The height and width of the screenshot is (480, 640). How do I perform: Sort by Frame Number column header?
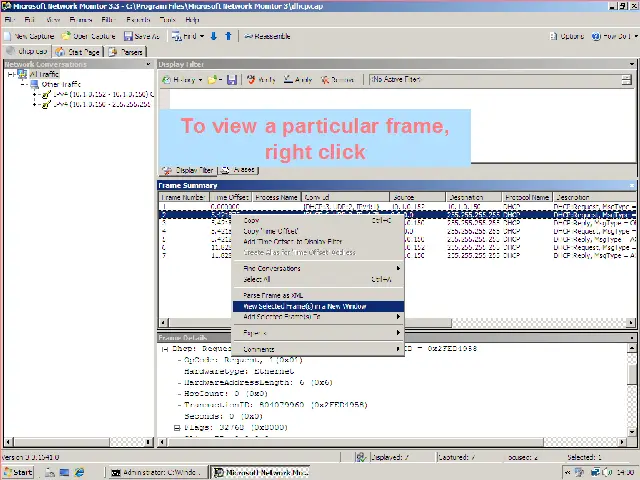point(183,197)
